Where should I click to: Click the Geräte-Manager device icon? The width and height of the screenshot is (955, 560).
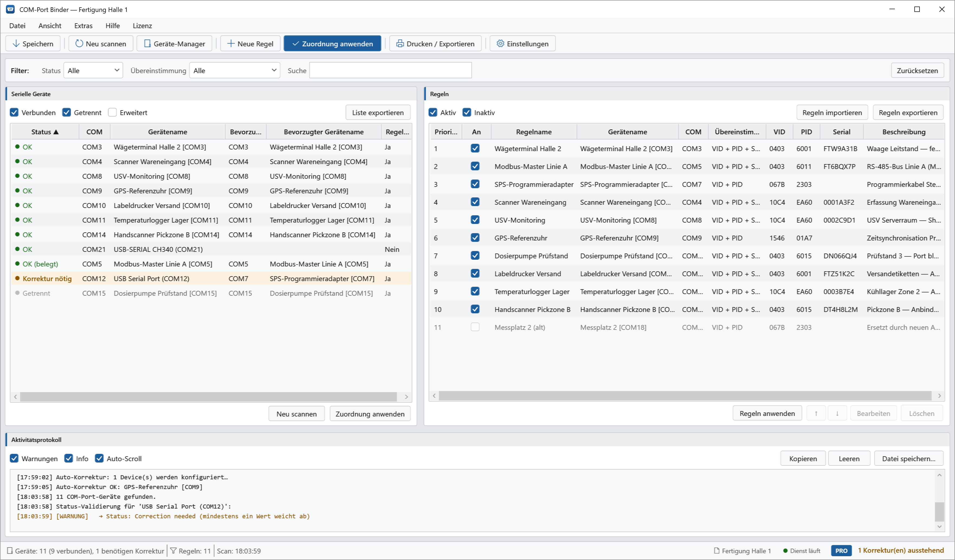click(x=147, y=44)
